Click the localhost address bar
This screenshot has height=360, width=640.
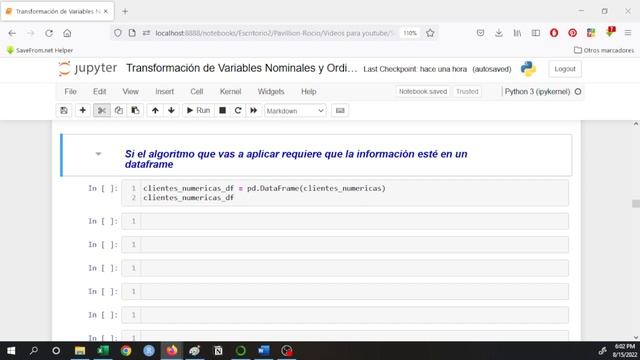tap(273, 33)
